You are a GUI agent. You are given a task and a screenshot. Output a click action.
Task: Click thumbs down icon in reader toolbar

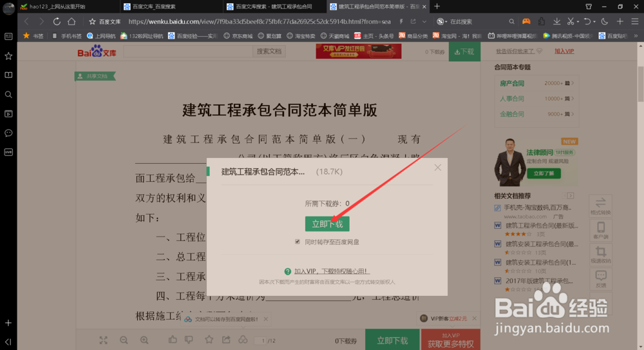[189, 340]
